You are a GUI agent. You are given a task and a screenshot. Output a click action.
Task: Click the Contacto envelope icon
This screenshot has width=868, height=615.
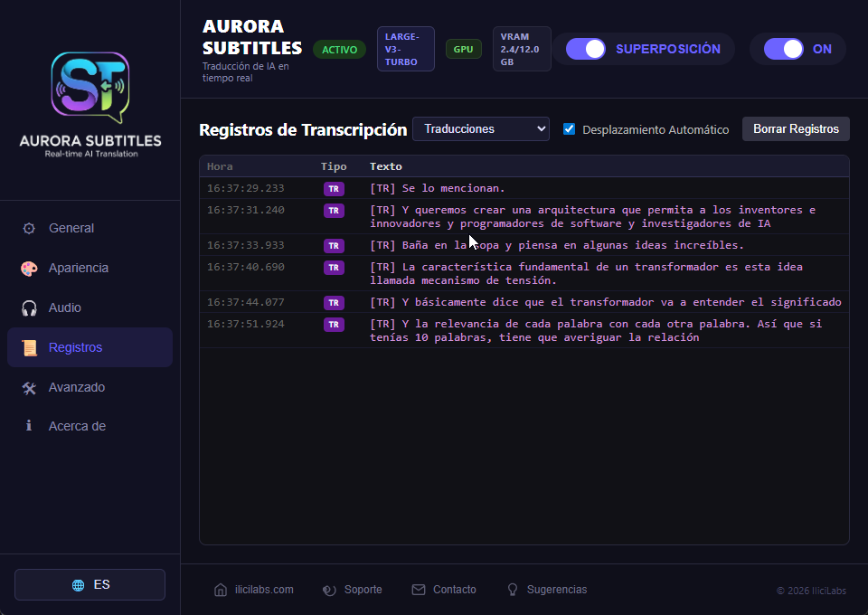[x=419, y=590]
